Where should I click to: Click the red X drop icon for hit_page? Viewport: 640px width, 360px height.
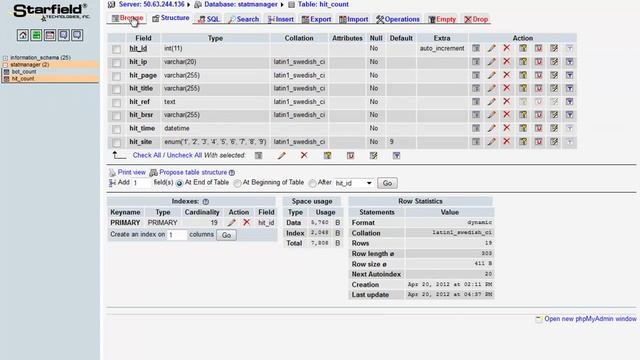pyautogui.click(x=507, y=75)
